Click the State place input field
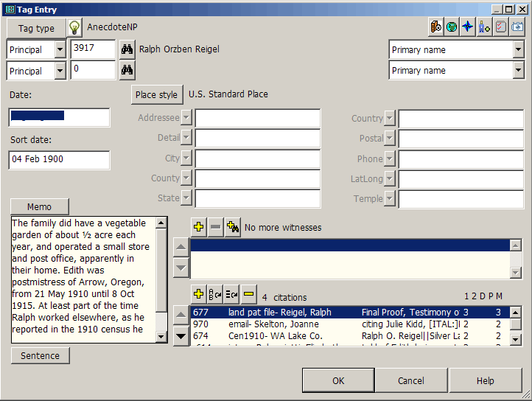 click(257, 198)
